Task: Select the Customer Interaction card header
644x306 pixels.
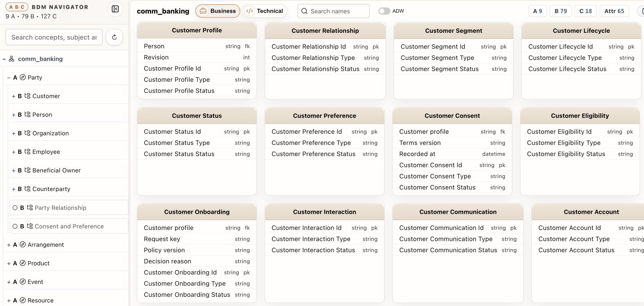Action: [324, 212]
